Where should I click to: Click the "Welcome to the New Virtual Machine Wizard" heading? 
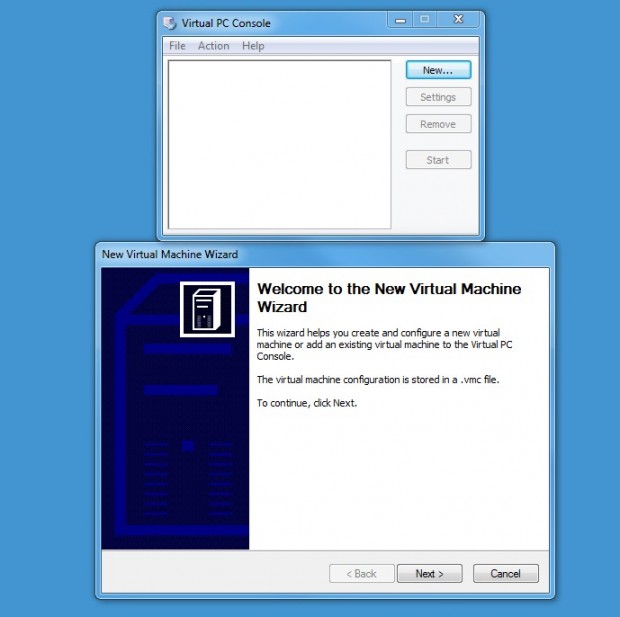[x=389, y=297]
